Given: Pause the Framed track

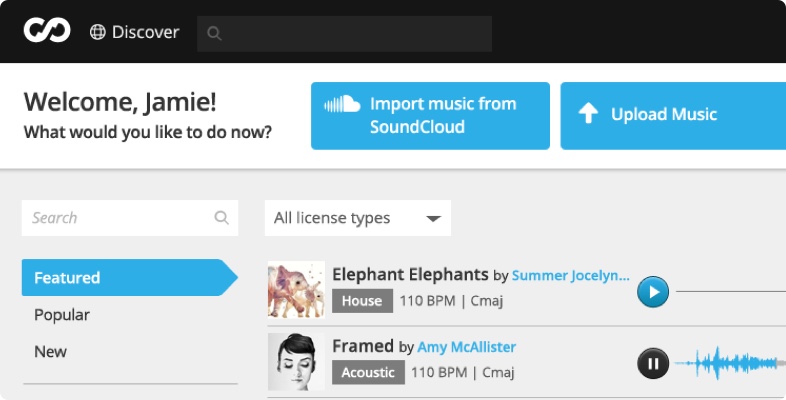Looking at the screenshot, I should click(x=653, y=363).
